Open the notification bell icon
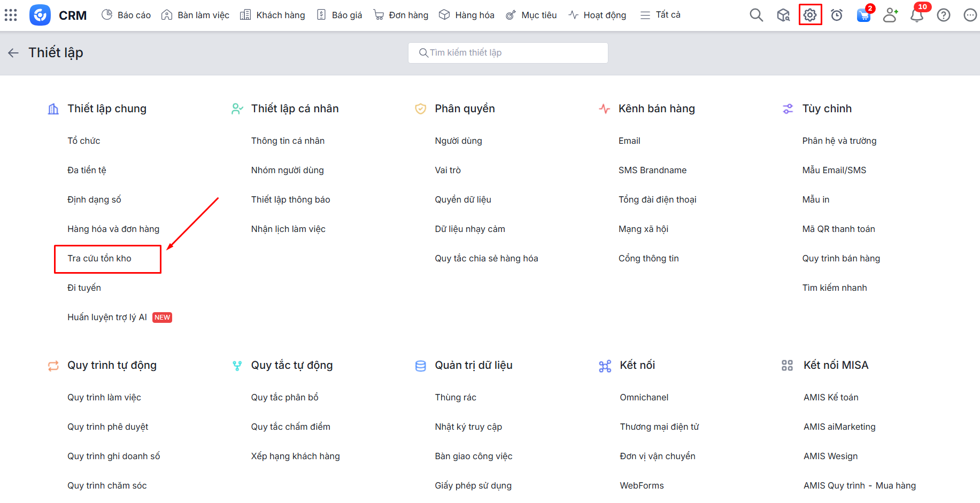Screen dimensions: 980x503 pos(917,15)
